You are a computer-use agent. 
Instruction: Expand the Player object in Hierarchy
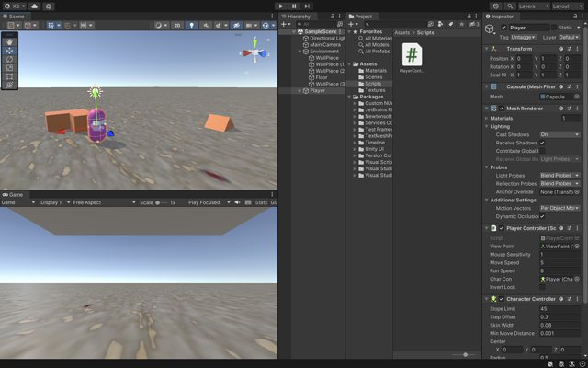300,91
